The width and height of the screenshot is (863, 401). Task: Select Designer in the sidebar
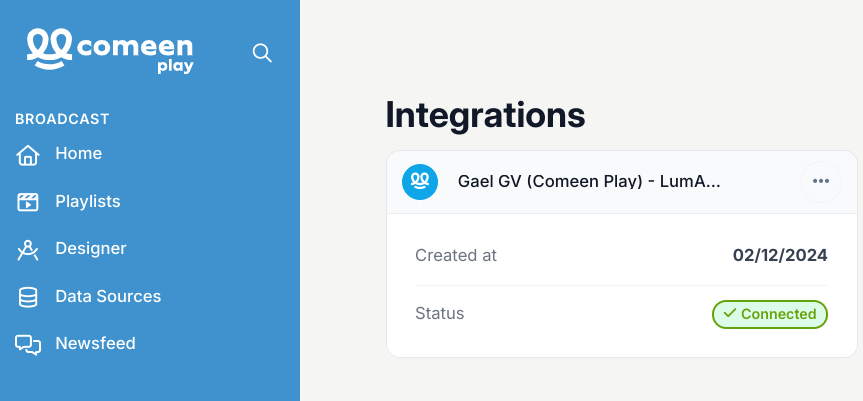pyautogui.click(x=91, y=249)
